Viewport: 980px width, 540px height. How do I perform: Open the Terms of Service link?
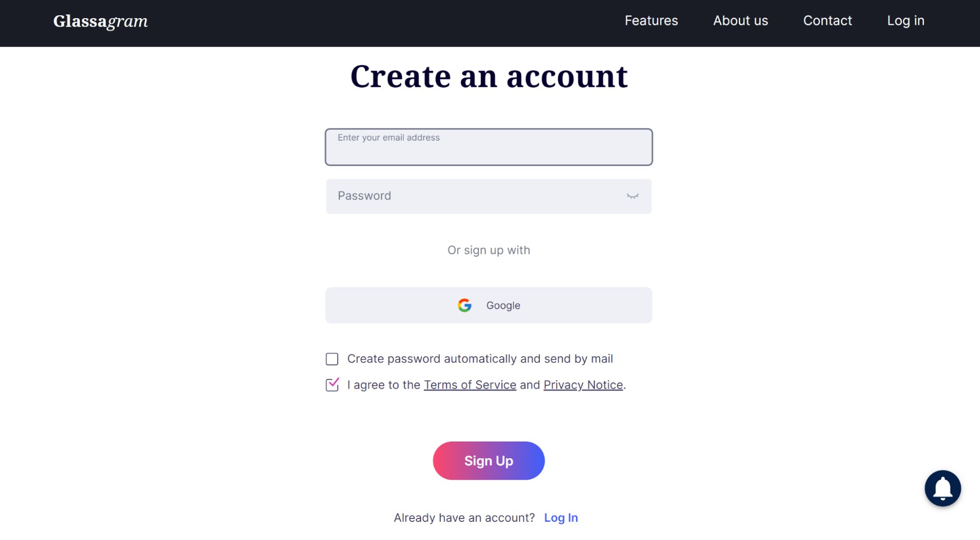[470, 385]
